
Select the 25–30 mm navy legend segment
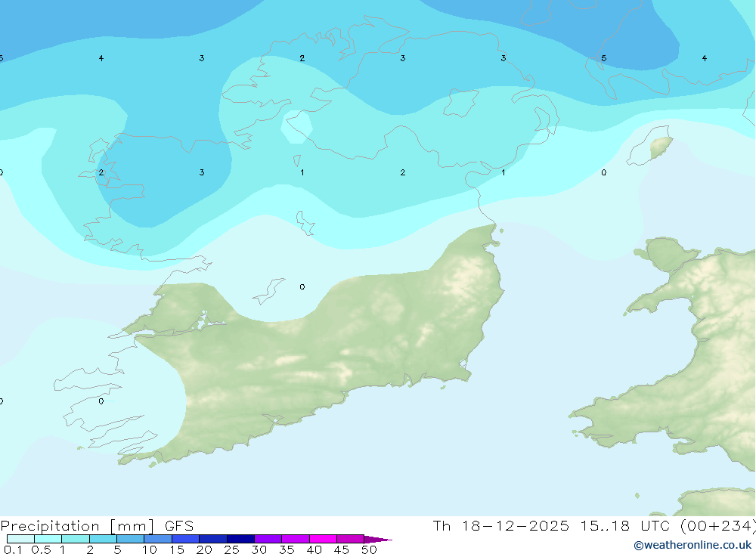240,539
